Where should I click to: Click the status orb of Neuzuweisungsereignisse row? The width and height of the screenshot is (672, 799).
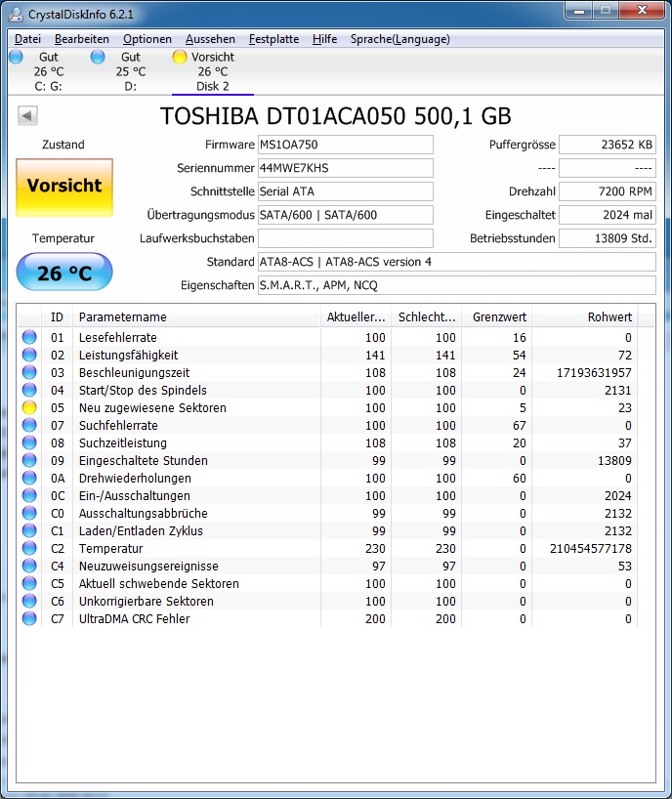tap(29, 566)
